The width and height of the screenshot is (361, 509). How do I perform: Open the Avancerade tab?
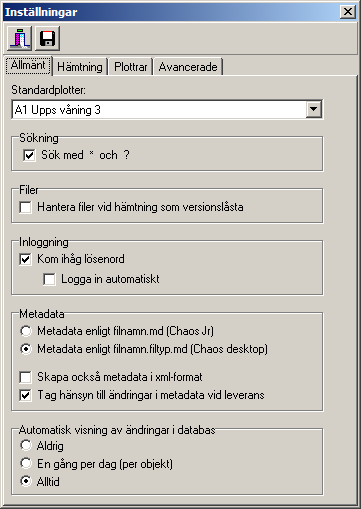click(188, 67)
